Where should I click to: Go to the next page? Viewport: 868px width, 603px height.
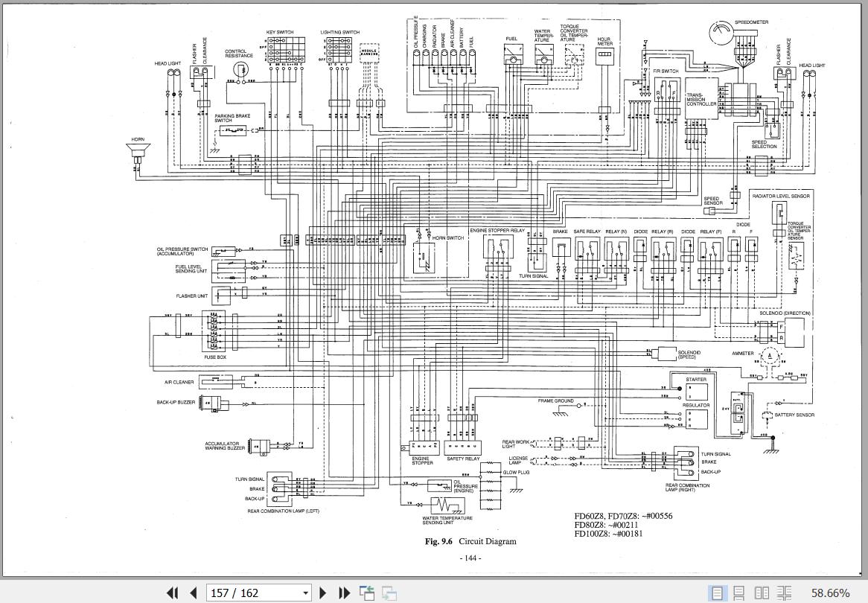pos(324,593)
